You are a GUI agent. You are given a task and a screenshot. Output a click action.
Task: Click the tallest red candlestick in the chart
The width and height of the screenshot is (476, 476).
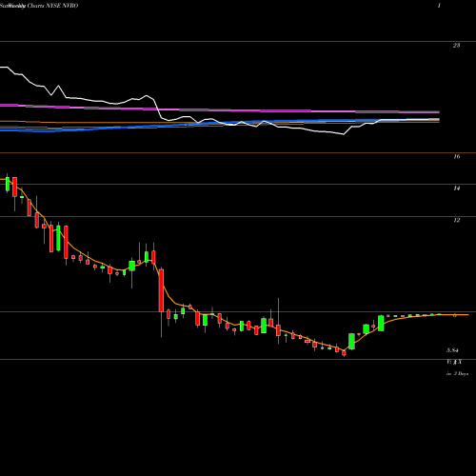[161, 290]
